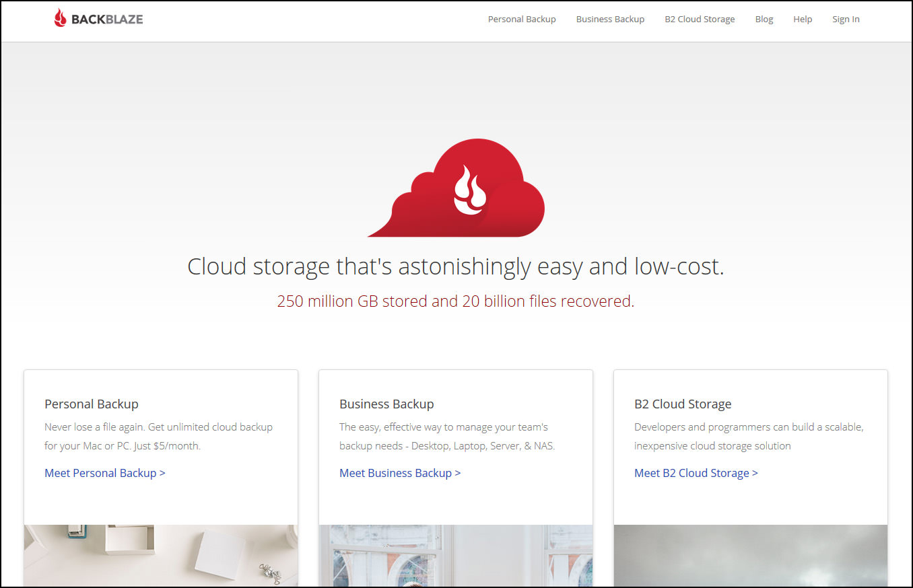Viewport: 913px width, 588px height.
Task: Open the Blog page
Action: pyautogui.click(x=764, y=20)
